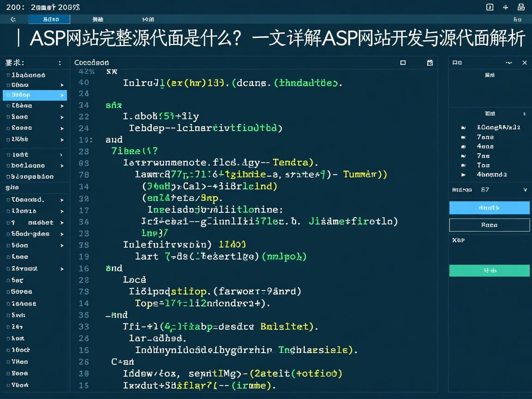
Task: Collapse the right panel using its header chevron
Action: pyautogui.click(x=509, y=62)
